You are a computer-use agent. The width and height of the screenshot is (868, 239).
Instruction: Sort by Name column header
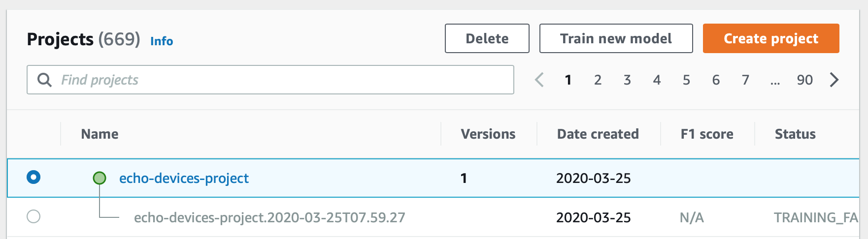pyautogui.click(x=100, y=134)
